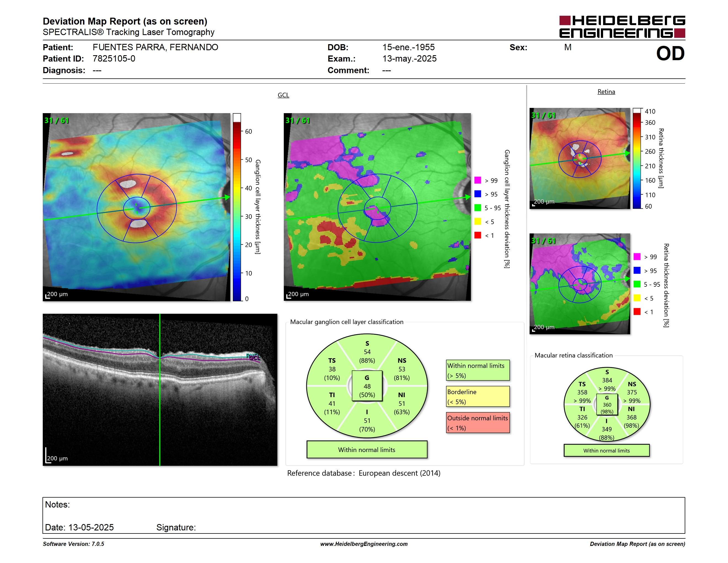Click Software Version: 7.0.5 in footer

point(73,544)
